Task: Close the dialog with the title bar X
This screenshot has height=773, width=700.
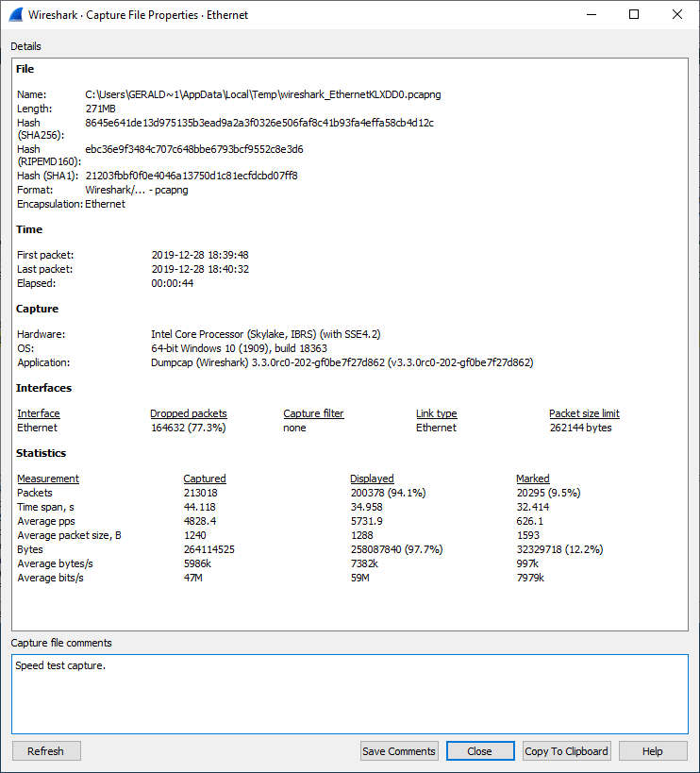Action: [677, 15]
